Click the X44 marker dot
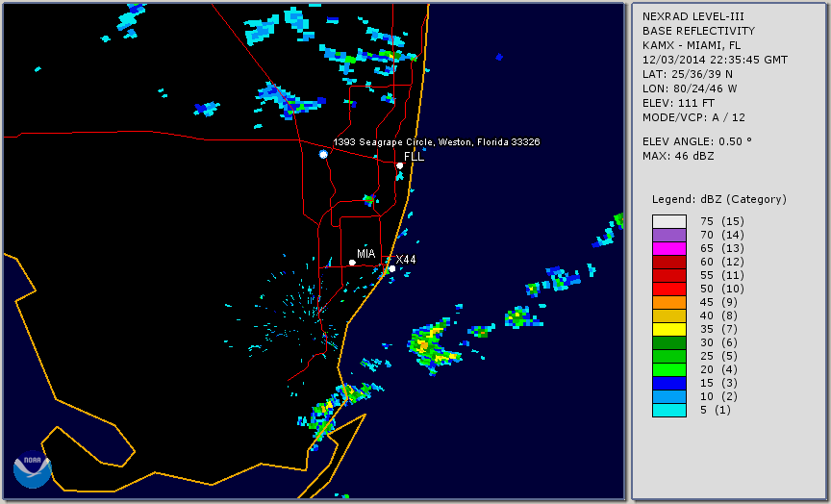Image resolution: width=831 pixels, height=504 pixels. pos(392,269)
